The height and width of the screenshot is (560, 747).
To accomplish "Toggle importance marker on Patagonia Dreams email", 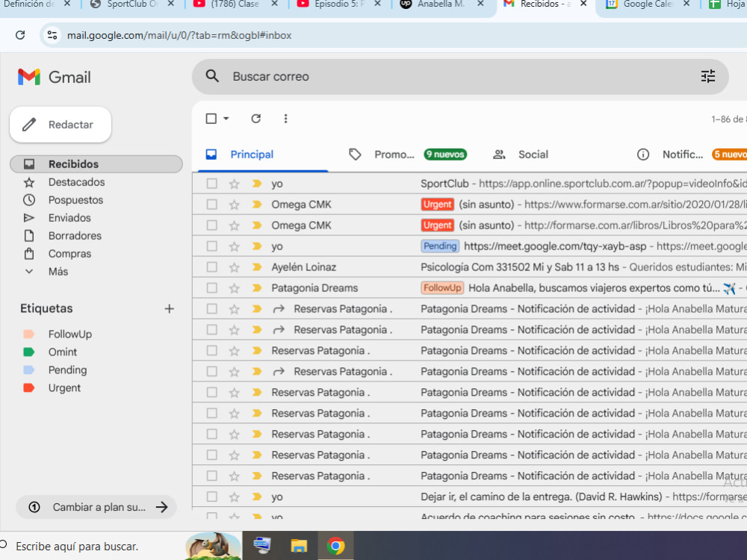I will click(x=257, y=287).
